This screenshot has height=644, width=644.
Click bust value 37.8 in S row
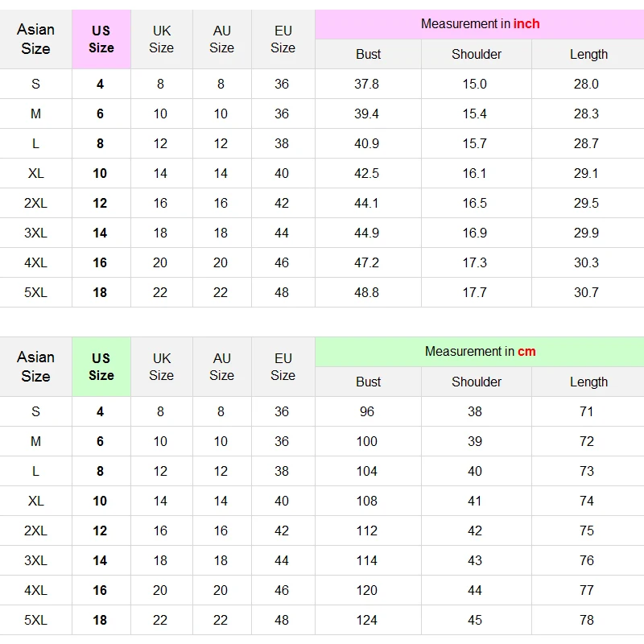(366, 84)
